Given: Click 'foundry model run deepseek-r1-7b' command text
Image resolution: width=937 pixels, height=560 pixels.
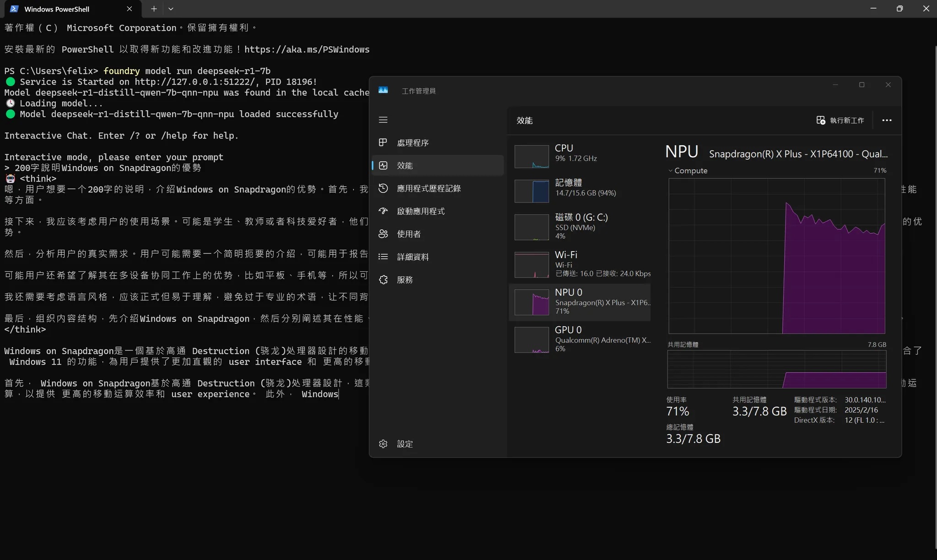Looking at the screenshot, I should (187, 71).
